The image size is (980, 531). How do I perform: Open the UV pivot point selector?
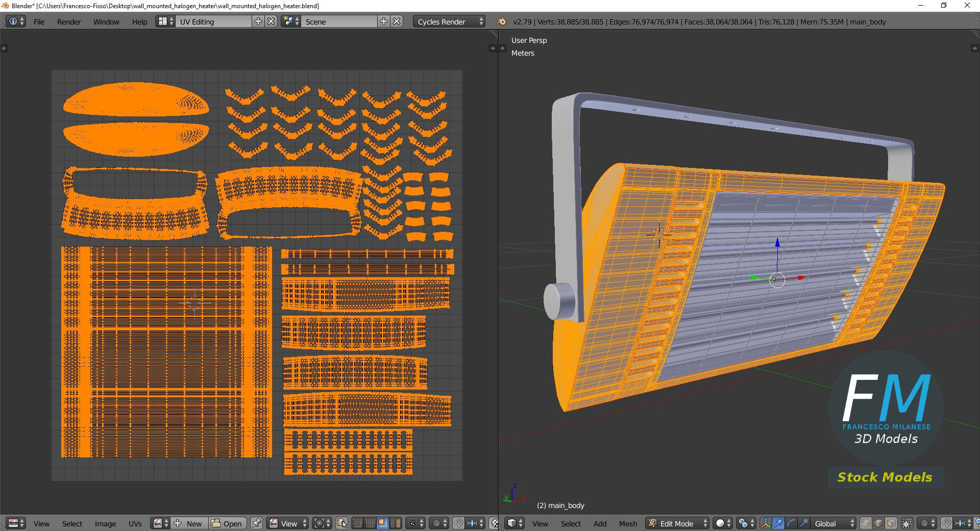322,523
